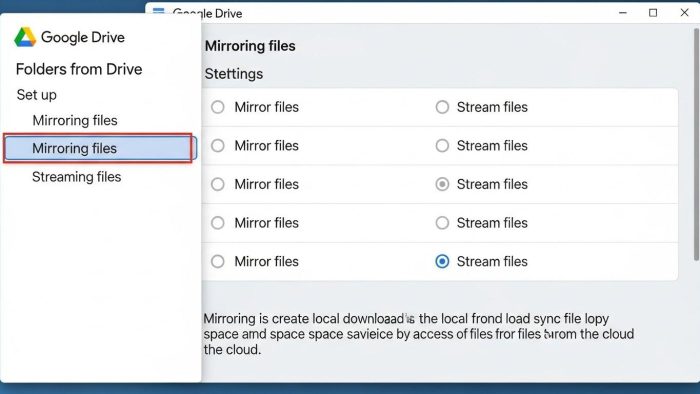Close the Google Drive window

click(684, 13)
